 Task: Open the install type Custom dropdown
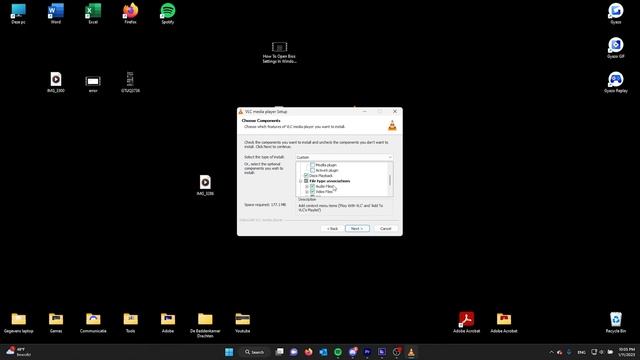344,157
